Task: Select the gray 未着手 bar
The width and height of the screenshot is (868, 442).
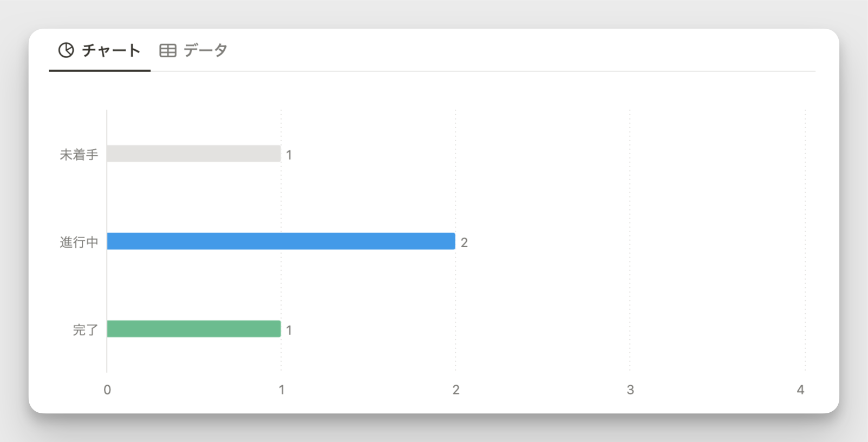Action: [x=194, y=154]
